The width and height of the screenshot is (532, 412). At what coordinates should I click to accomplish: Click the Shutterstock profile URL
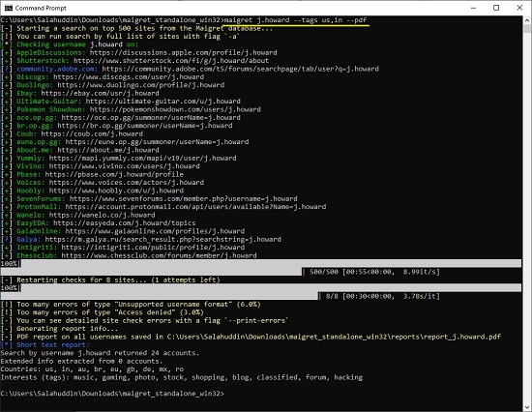(x=171, y=61)
